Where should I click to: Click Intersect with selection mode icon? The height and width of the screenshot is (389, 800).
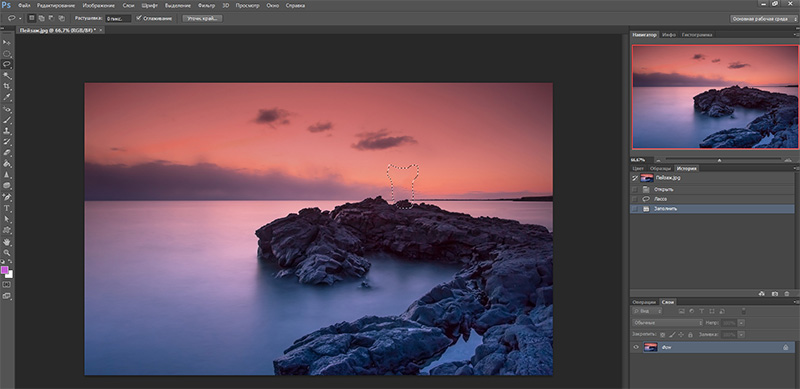point(61,18)
